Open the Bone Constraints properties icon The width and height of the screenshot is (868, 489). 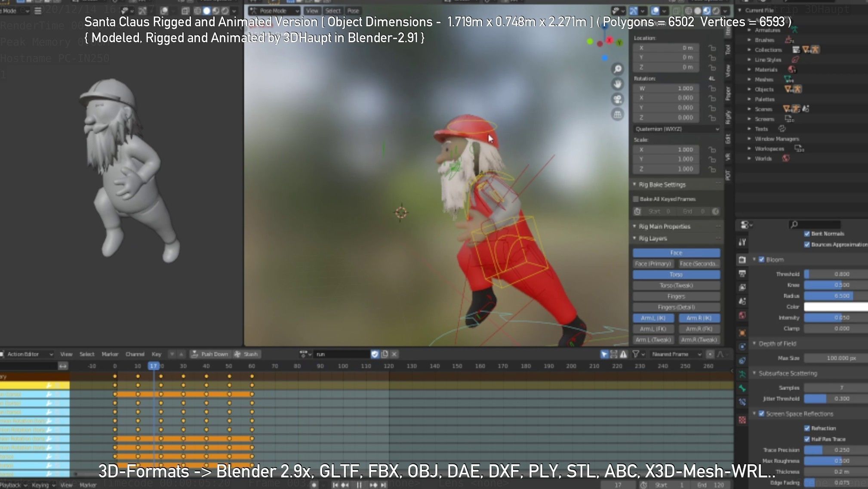[742, 402]
